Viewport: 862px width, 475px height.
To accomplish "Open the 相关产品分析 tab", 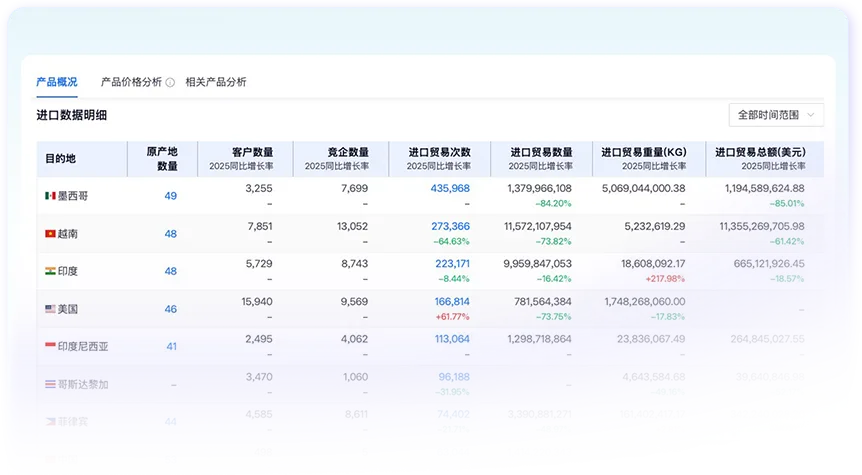I will click(x=216, y=82).
